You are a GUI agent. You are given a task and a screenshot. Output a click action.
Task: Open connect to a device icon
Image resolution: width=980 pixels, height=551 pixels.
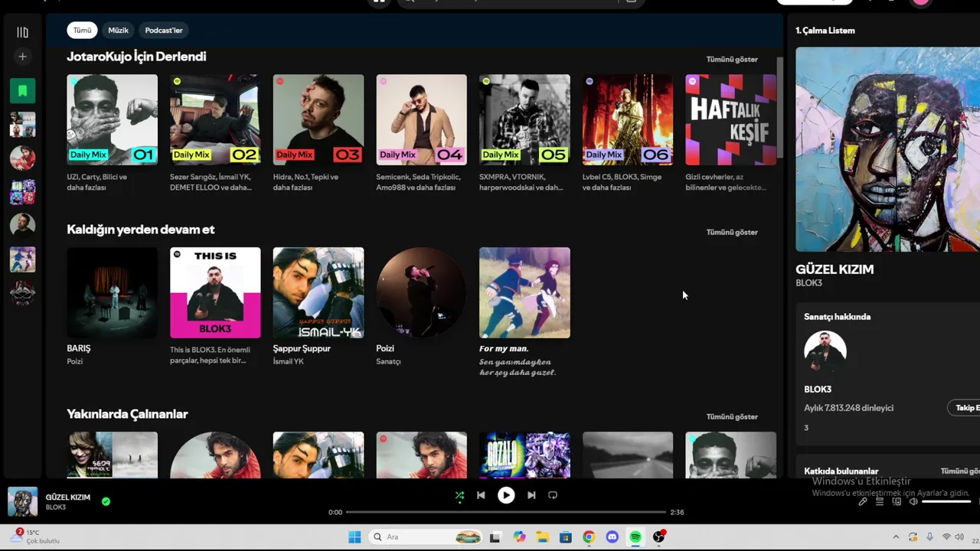coord(897,501)
